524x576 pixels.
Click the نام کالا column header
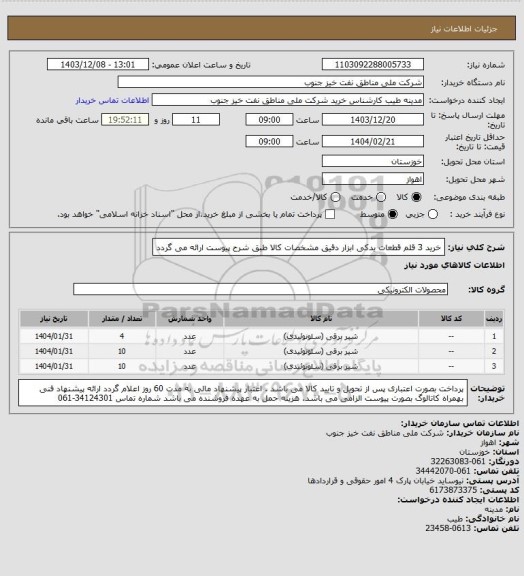(x=321, y=318)
